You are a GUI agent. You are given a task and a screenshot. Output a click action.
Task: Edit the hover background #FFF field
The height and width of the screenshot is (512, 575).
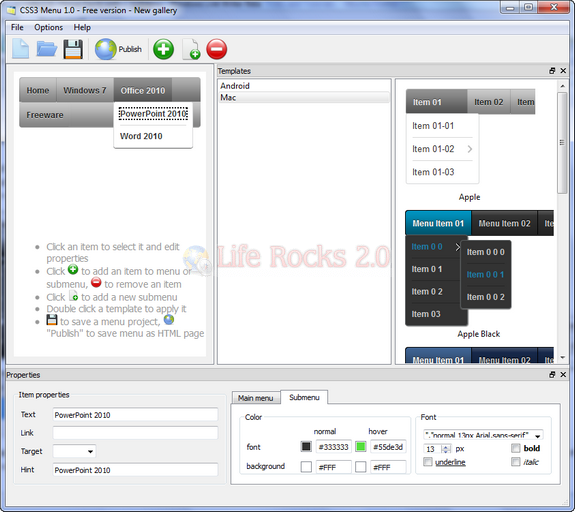(388, 467)
